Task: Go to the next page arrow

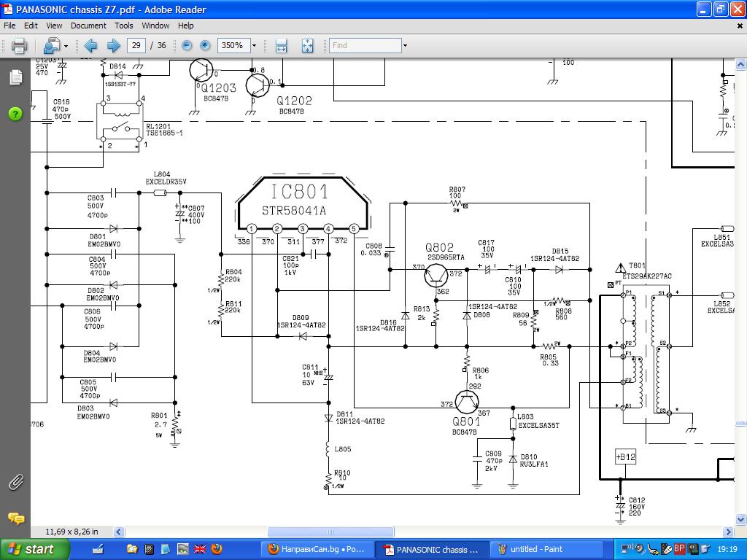Action: click(113, 45)
